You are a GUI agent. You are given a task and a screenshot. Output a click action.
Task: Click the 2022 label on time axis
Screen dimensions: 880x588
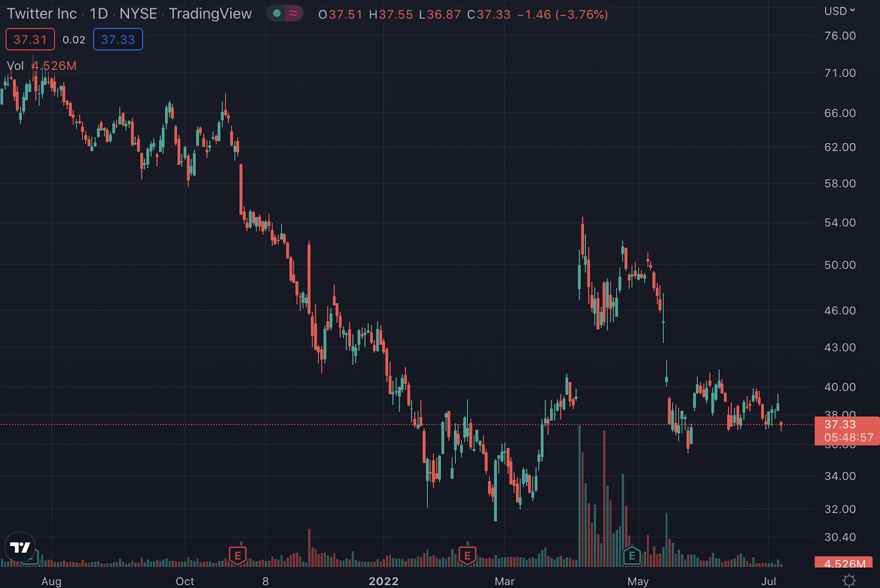(x=383, y=581)
